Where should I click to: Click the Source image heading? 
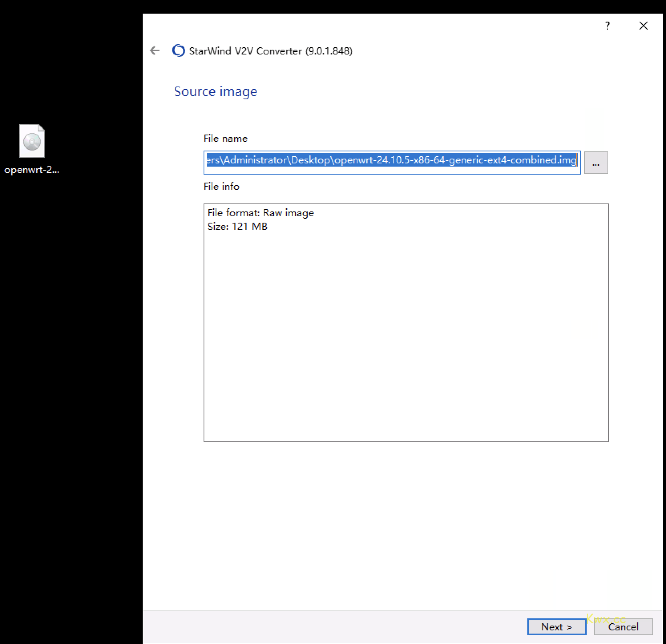coord(216,92)
